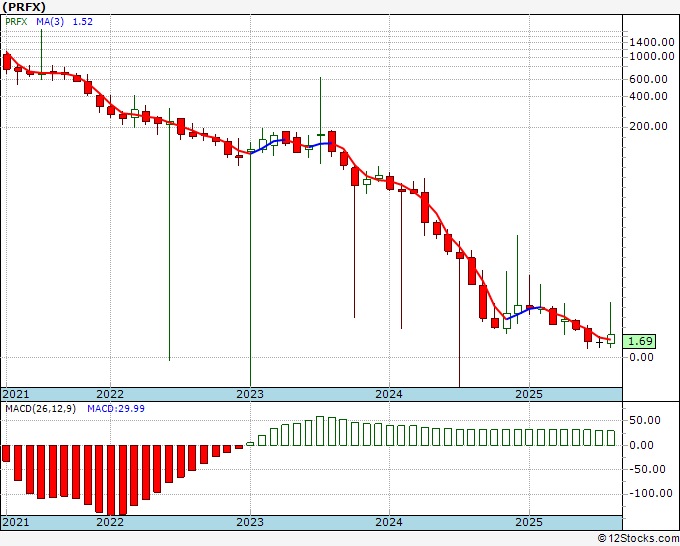This screenshot has height=546, width=680.
Task: Select the 200.00 price axis label
Action: tap(648, 126)
